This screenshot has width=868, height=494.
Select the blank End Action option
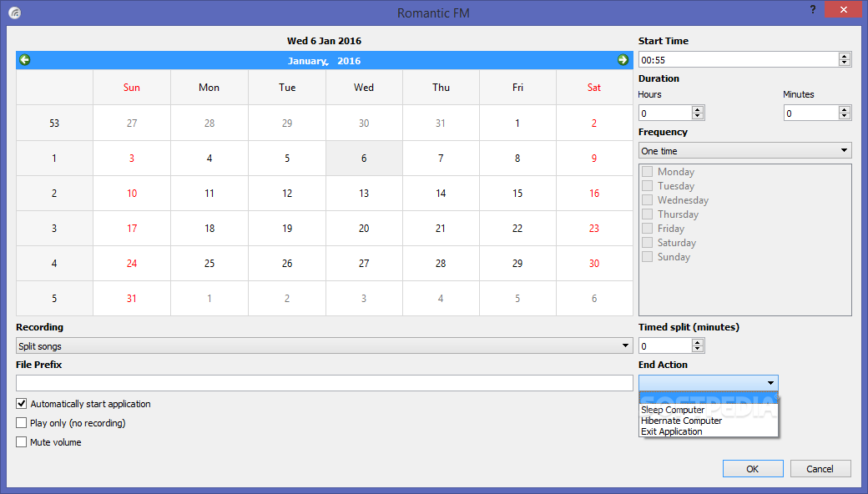708,399
